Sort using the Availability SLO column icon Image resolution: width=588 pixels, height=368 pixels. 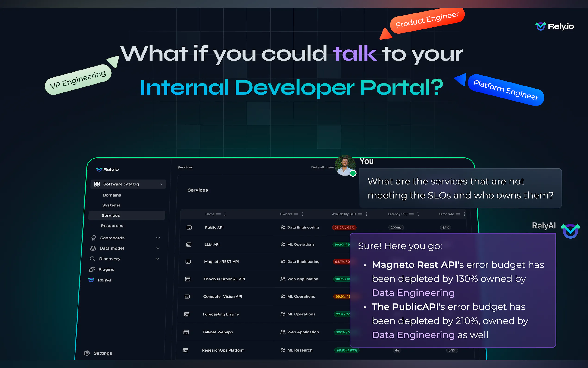pyautogui.click(x=360, y=214)
